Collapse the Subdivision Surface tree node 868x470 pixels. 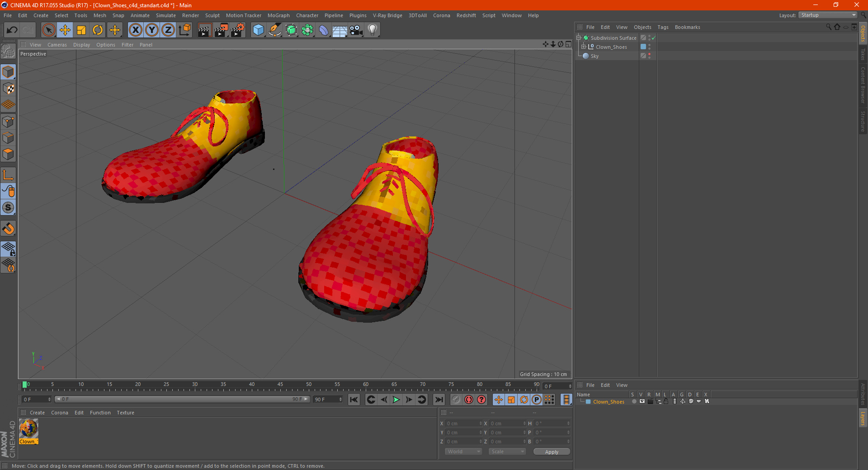click(x=578, y=38)
